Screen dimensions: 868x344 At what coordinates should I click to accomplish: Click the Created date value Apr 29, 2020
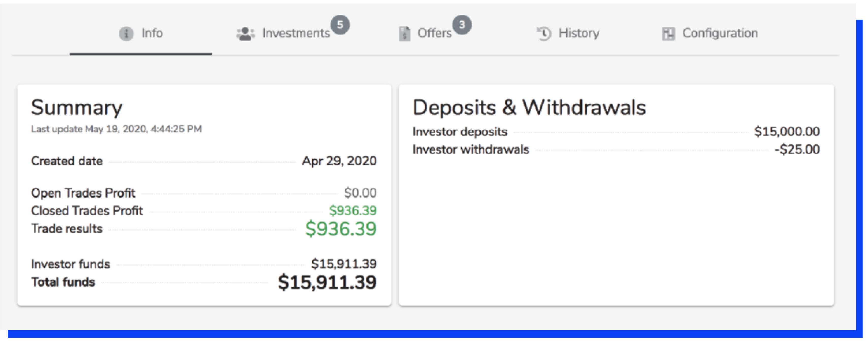click(339, 161)
